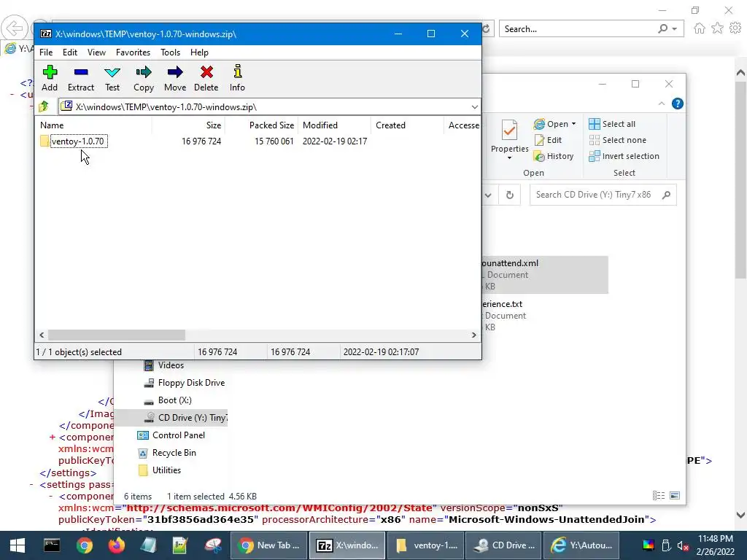747x560 pixels.
Task: Refresh the Explorer folder view
Action: tap(510, 195)
